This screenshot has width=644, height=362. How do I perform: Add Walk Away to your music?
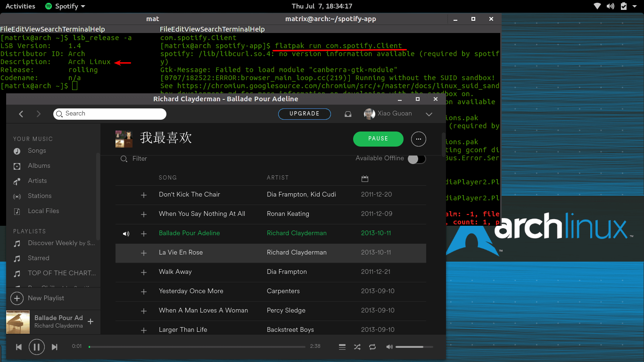[x=144, y=272]
